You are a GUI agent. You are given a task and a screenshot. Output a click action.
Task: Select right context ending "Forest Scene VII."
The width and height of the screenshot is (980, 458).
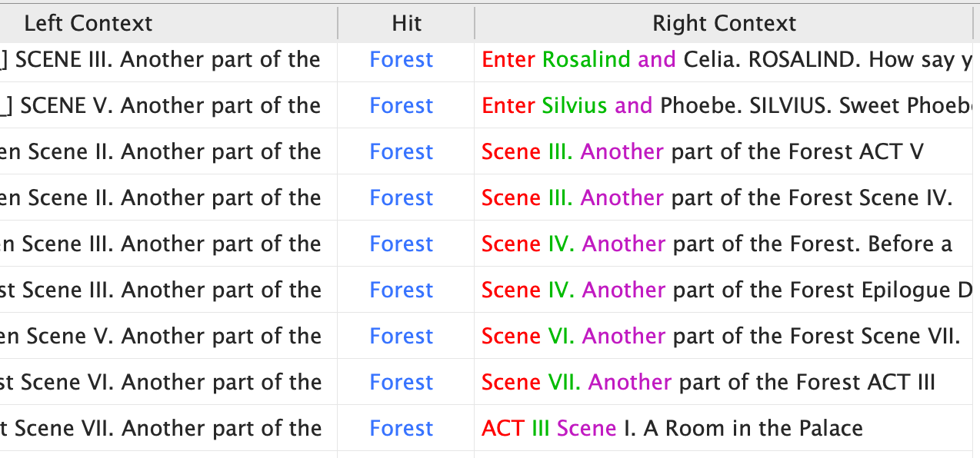pyautogui.click(x=721, y=337)
